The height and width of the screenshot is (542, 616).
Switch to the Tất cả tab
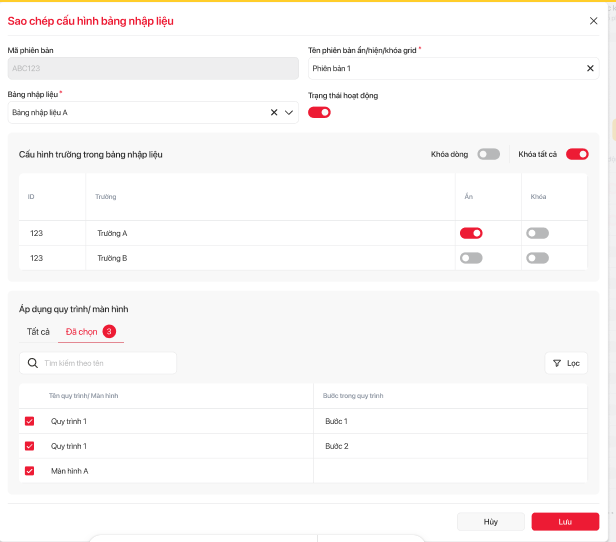coord(38,331)
